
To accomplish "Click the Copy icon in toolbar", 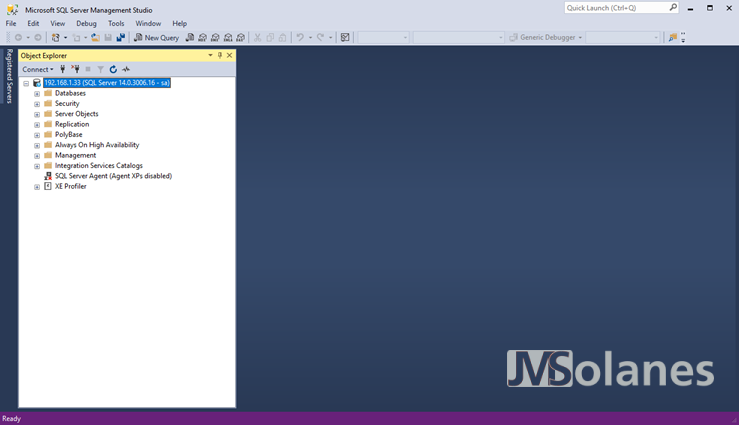I will click(270, 38).
